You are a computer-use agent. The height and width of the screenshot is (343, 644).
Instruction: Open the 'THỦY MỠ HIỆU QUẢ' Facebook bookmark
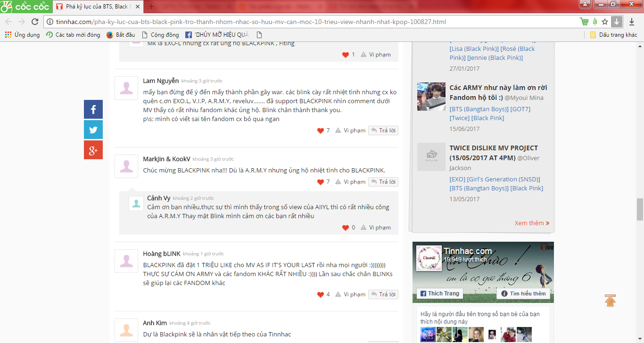pos(217,35)
